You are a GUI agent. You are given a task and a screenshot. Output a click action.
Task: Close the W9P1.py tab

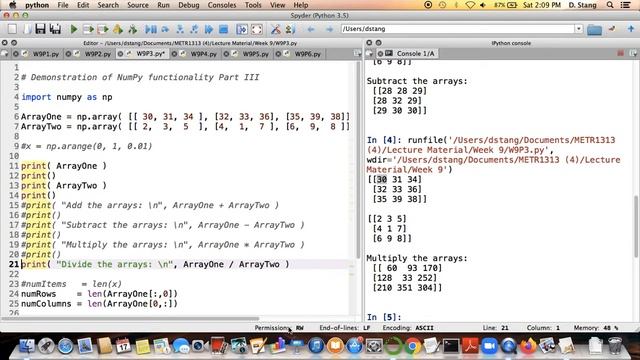pyautogui.click(x=16, y=53)
